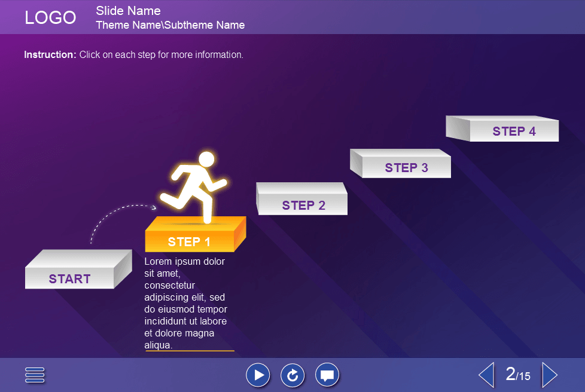Click the 'Slide Name' title text
This screenshot has width=585, height=392.
tap(129, 11)
